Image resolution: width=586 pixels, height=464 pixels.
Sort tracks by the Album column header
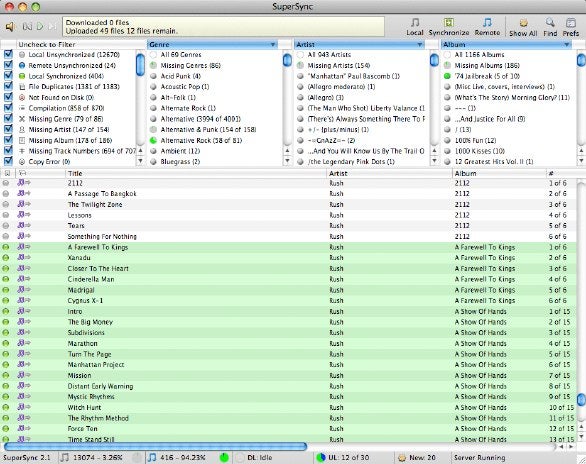(499, 173)
